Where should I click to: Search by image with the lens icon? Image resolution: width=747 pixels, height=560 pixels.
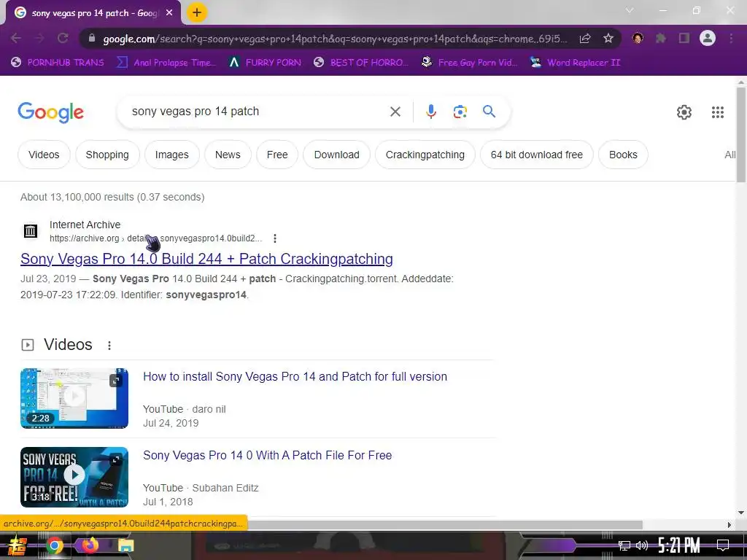coord(460,112)
